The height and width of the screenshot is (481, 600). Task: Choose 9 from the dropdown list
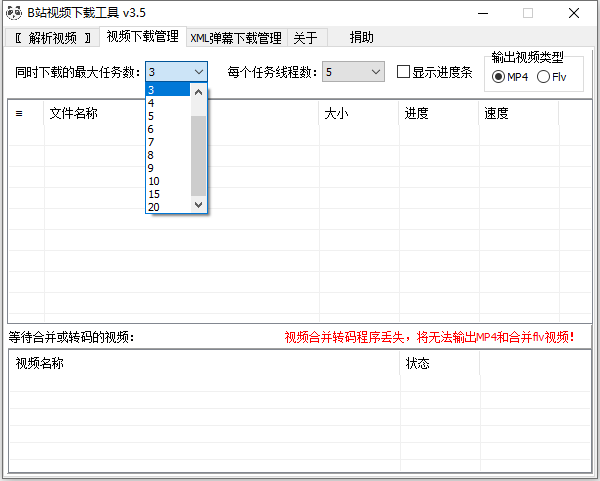click(x=168, y=168)
